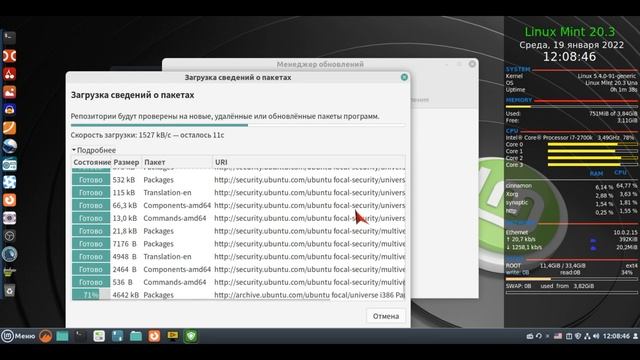Select the 21,8 kB Packages row
Screen dimensions: 640x360
(x=238, y=231)
